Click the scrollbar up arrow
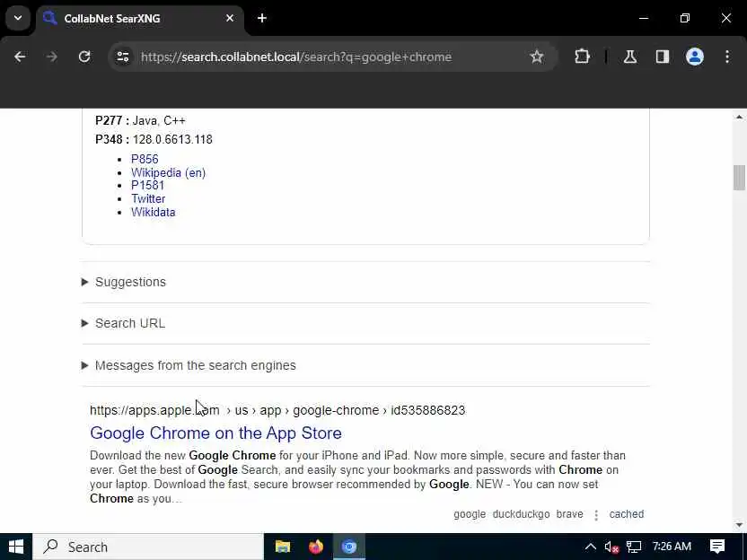Viewport: 747px width, 560px height. point(739,117)
